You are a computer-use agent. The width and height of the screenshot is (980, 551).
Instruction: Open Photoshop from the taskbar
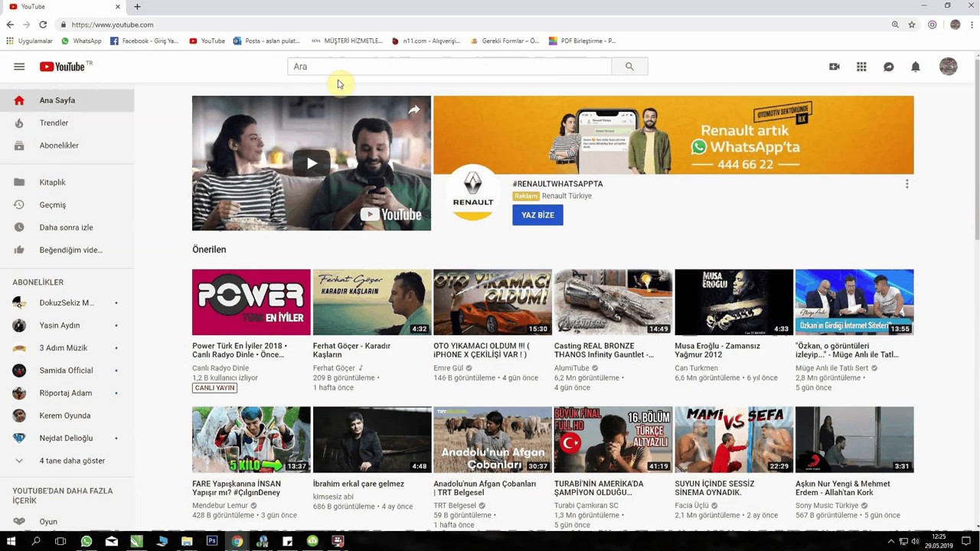point(212,541)
